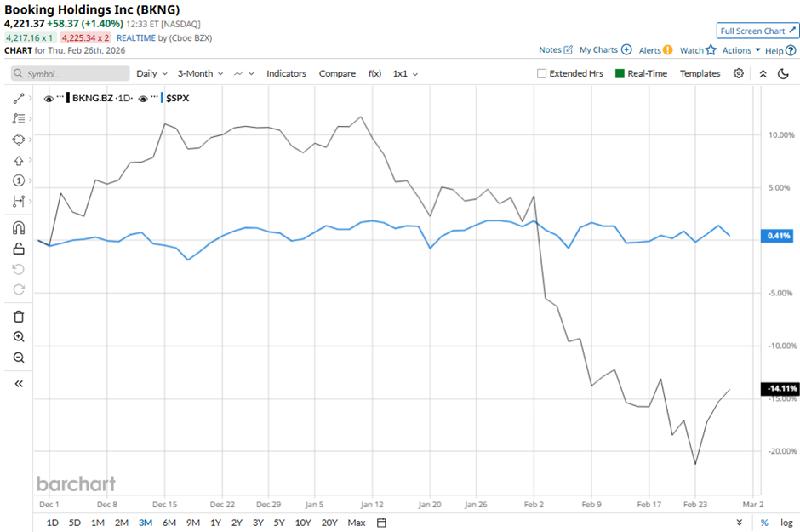Select the Max range tab
The width and height of the screenshot is (800, 532).
click(x=356, y=523)
